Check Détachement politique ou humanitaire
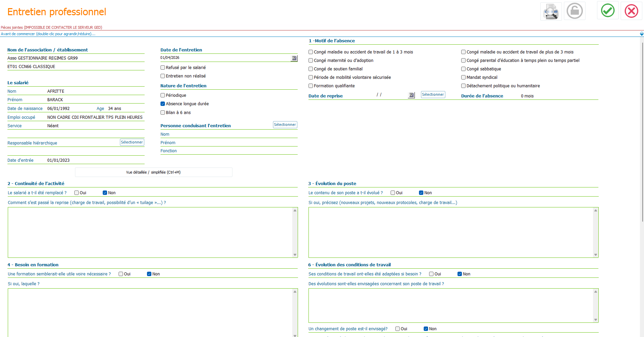The width and height of the screenshot is (644, 337). coord(463,86)
